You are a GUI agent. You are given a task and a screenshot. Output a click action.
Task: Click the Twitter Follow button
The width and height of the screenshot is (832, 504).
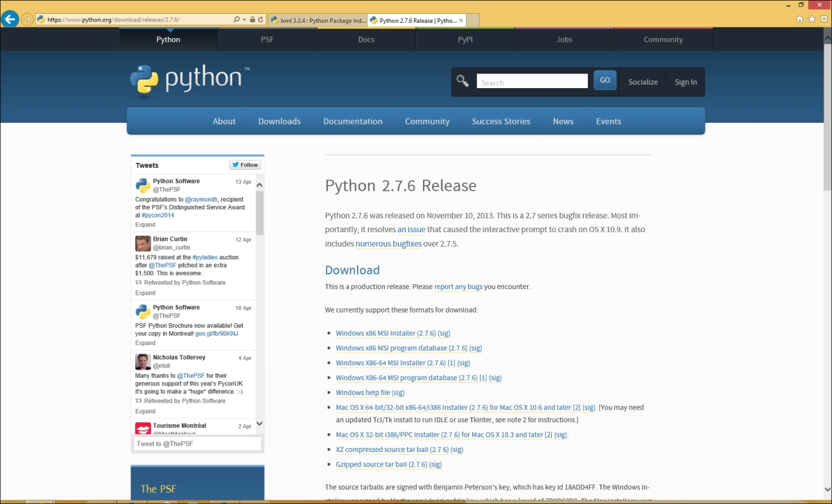tap(245, 165)
